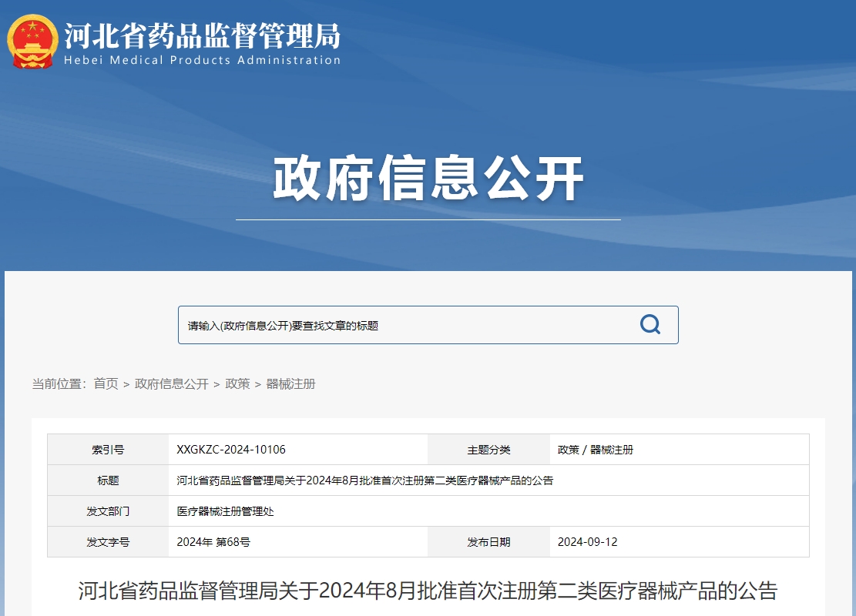Click 医疗器械注册管理处 department value
The image size is (856, 616).
tap(226, 511)
